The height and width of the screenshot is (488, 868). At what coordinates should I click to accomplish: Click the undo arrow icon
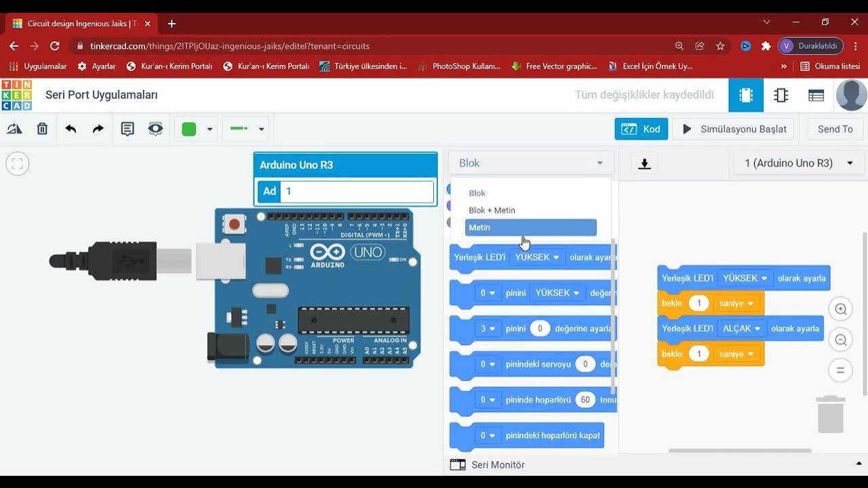[71, 129]
